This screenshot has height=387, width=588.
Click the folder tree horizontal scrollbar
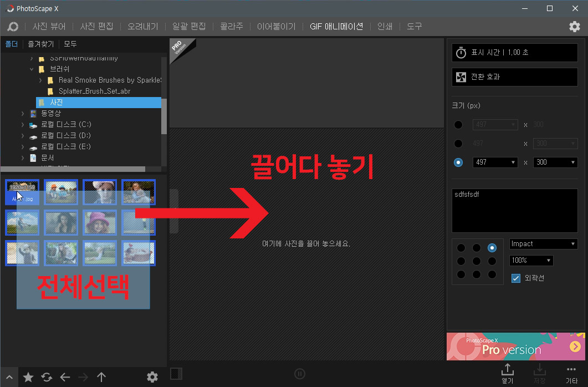pyautogui.click(x=73, y=169)
